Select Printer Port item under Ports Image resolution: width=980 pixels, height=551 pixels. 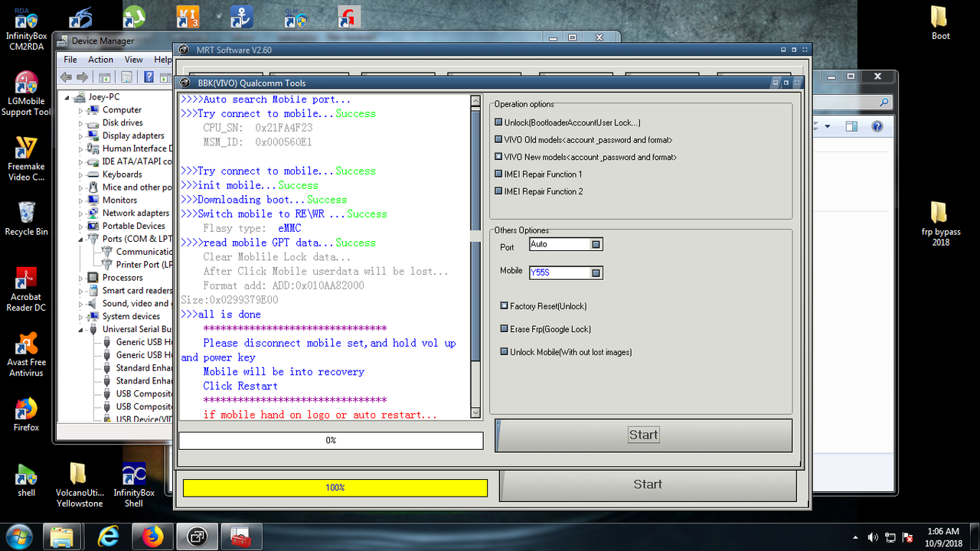coord(144,265)
